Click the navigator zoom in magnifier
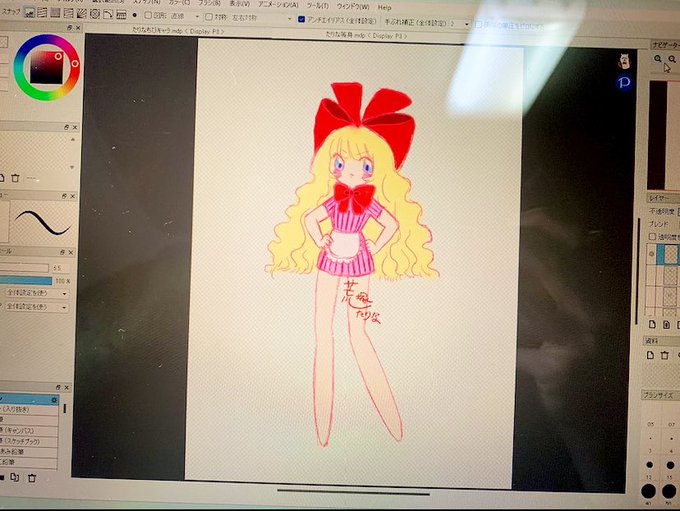Viewport: 680px width, 511px height. [658, 59]
